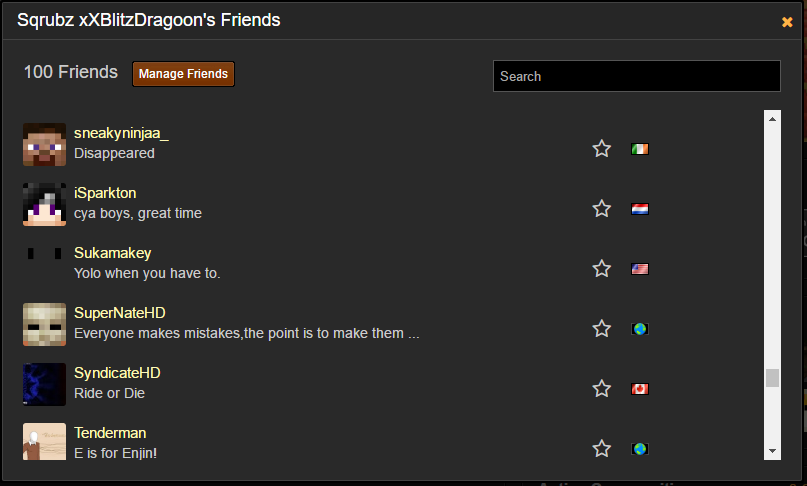Click the scrollbar down arrow

click(772, 451)
